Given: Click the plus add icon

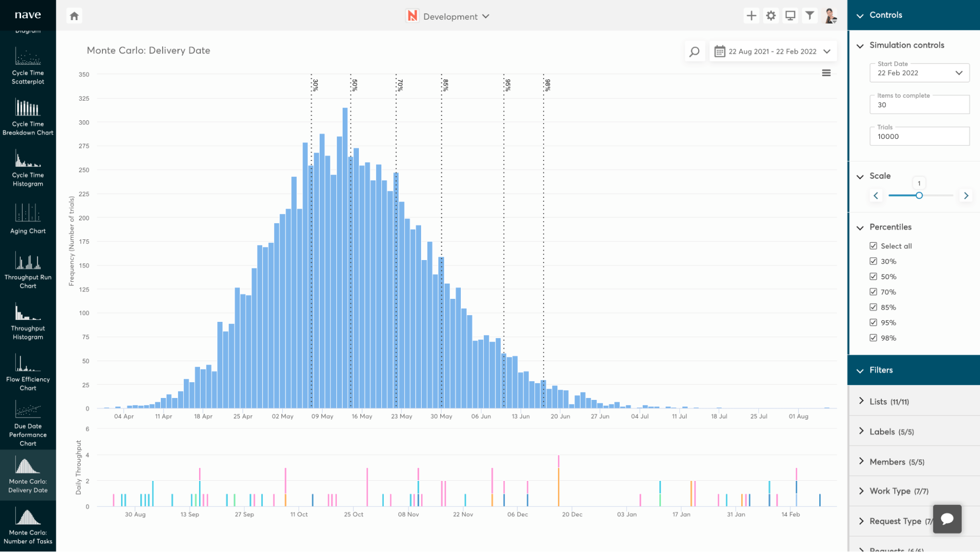Looking at the screenshot, I should [x=751, y=16].
